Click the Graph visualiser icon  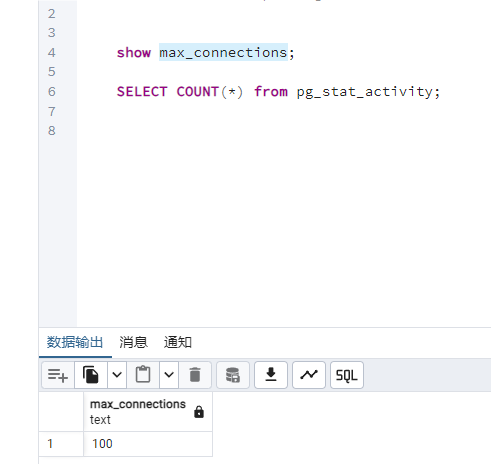click(x=309, y=375)
